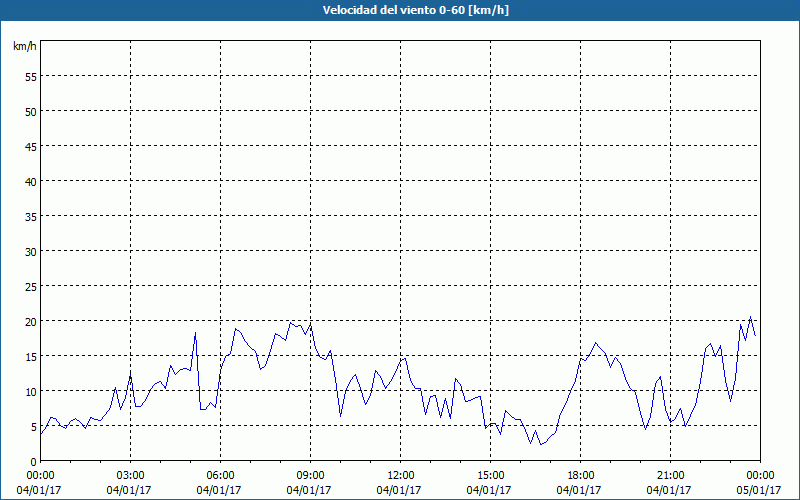Click the 5 value on the vertical axis

tap(34, 427)
